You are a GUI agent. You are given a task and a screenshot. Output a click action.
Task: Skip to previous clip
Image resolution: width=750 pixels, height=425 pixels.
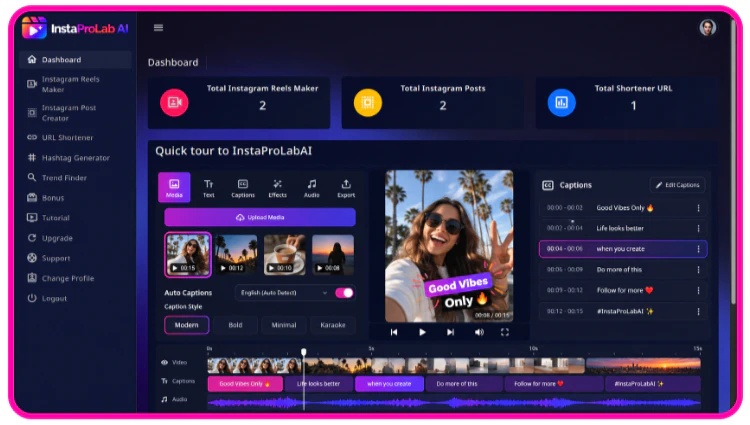[x=394, y=332]
